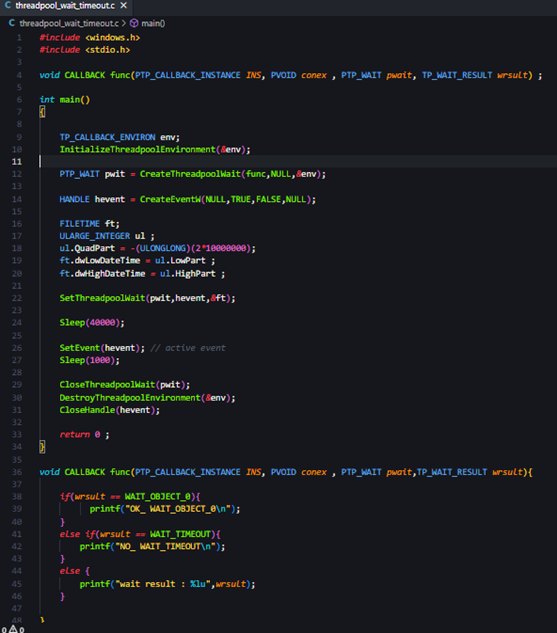
Task: Click the warning triangle in status bar
Action: pyautogui.click(x=13, y=629)
